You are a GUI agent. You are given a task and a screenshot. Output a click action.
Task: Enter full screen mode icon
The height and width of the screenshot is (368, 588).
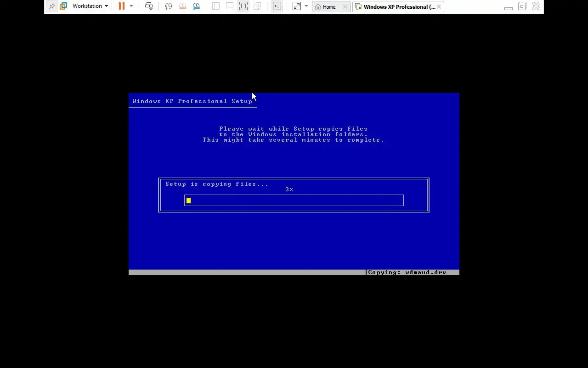tap(243, 6)
